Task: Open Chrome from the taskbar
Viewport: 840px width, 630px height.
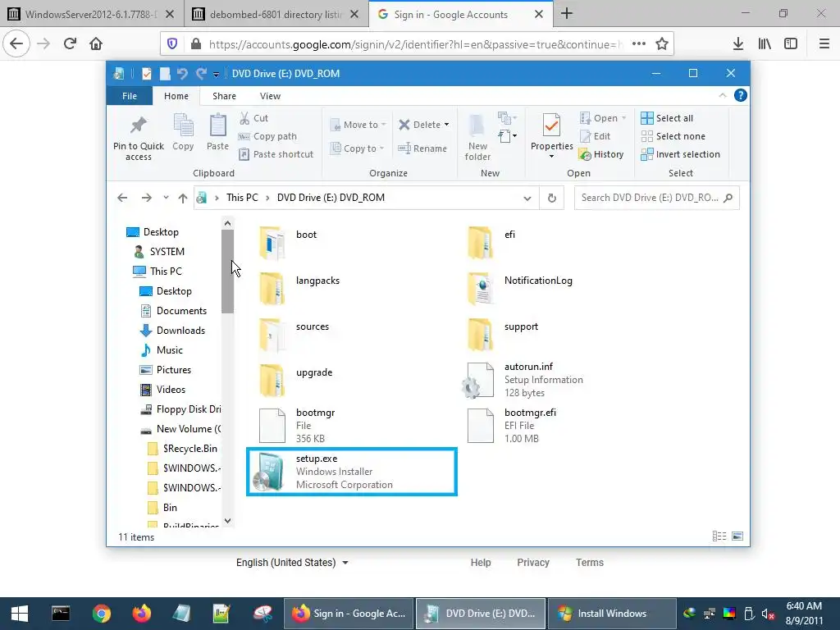Action: [x=101, y=614]
